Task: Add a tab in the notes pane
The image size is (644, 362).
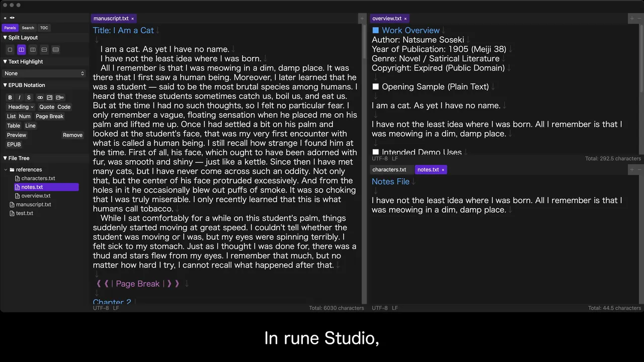Action: tap(632, 170)
